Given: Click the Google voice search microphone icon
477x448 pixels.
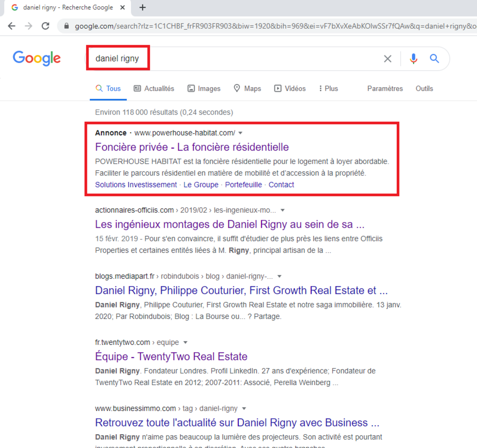Looking at the screenshot, I should (x=413, y=58).
